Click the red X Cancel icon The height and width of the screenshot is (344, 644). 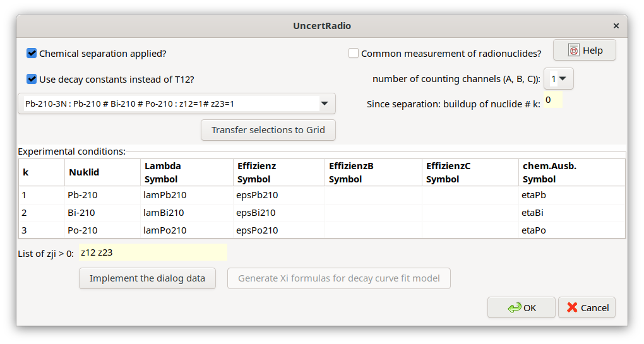pos(572,307)
